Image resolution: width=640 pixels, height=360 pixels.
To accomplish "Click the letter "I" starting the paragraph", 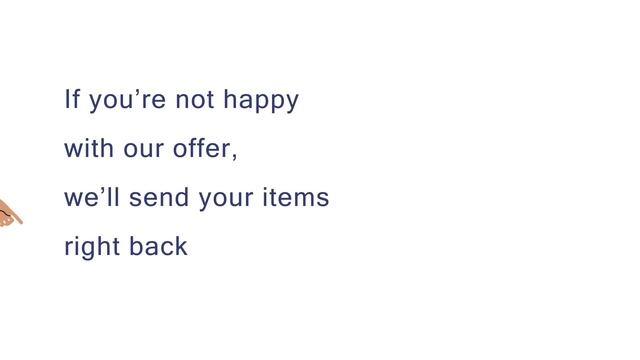I will (67, 99).
